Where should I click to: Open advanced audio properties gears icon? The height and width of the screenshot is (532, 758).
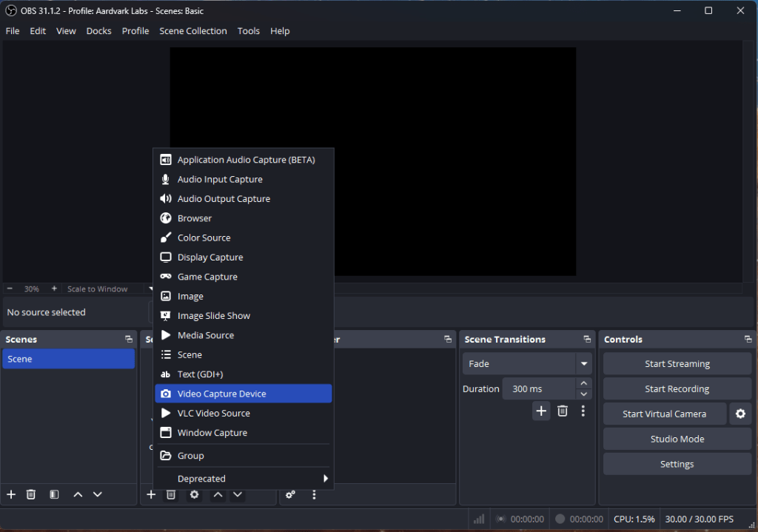pos(291,494)
